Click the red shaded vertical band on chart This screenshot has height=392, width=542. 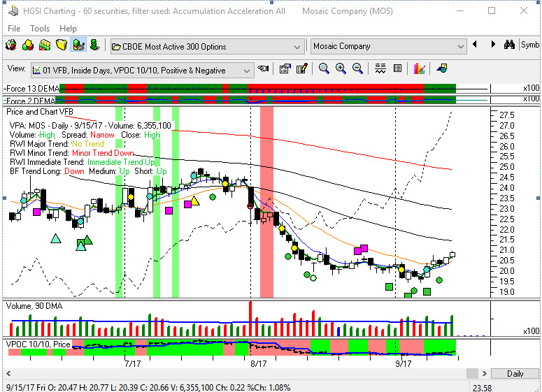click(267, 202)
